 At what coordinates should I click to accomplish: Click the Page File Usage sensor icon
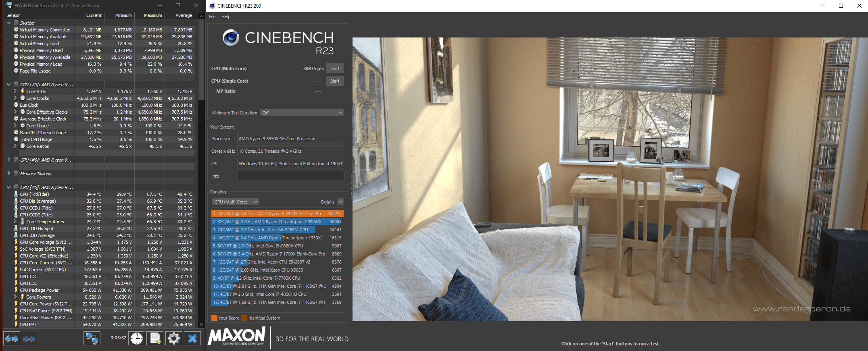(x=16, y=71)
